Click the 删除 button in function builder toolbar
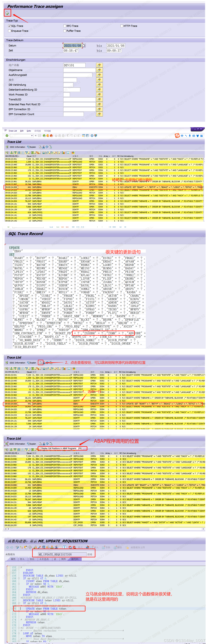The height and width of the screenshot is (644, 206). 118,548
